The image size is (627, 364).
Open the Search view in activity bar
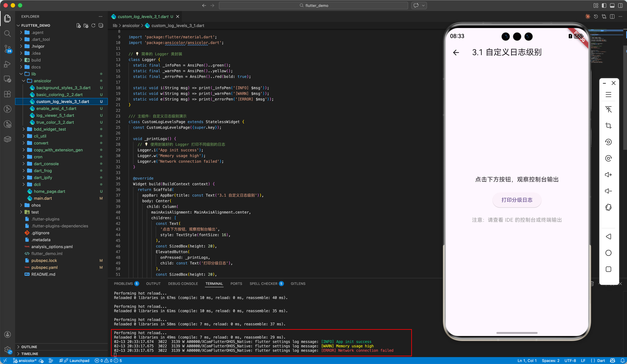point(8,33)
